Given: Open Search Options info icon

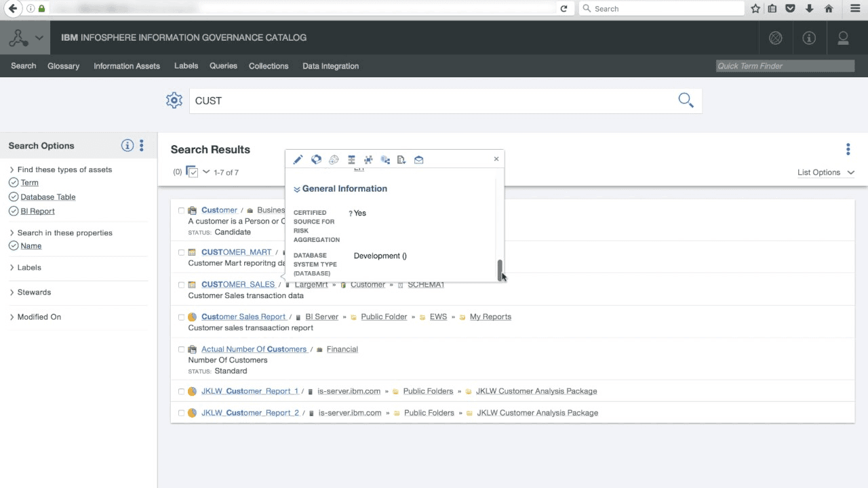Looking at the screenshot, I should pos(127,146).
